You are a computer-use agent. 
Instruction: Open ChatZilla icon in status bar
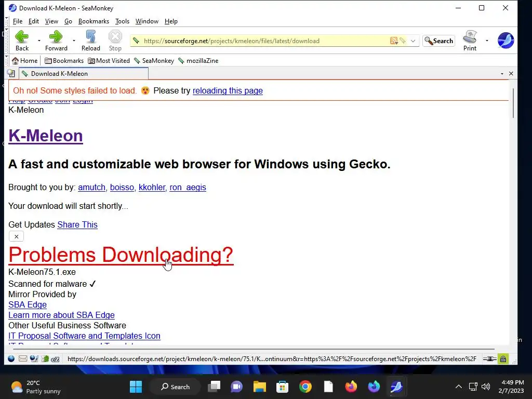[x=55, y=359]
